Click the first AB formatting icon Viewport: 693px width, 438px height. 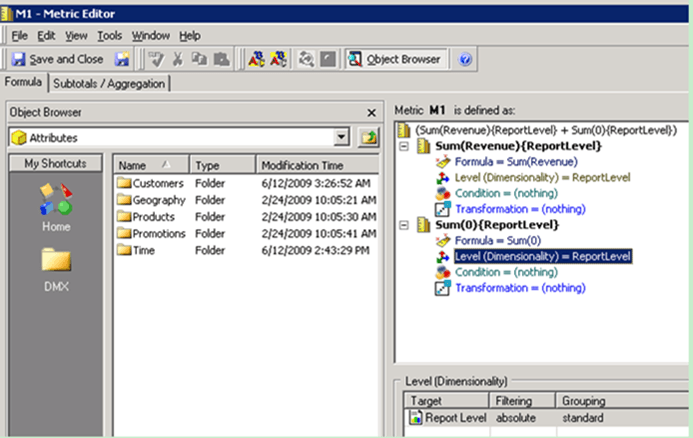256,59
